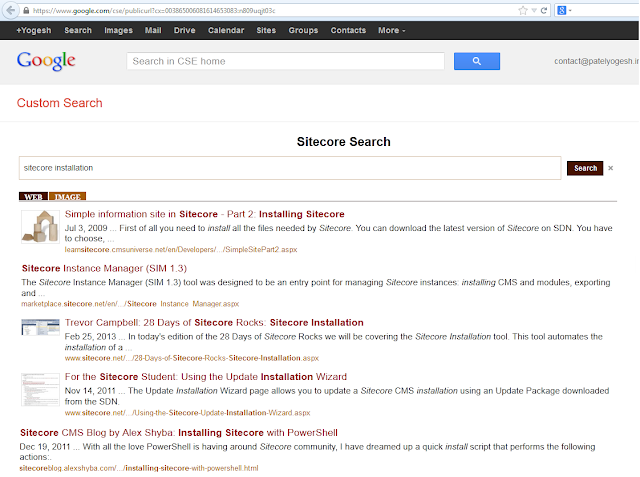Click the contact@patelyogesh account email

(x=596, y=61)
